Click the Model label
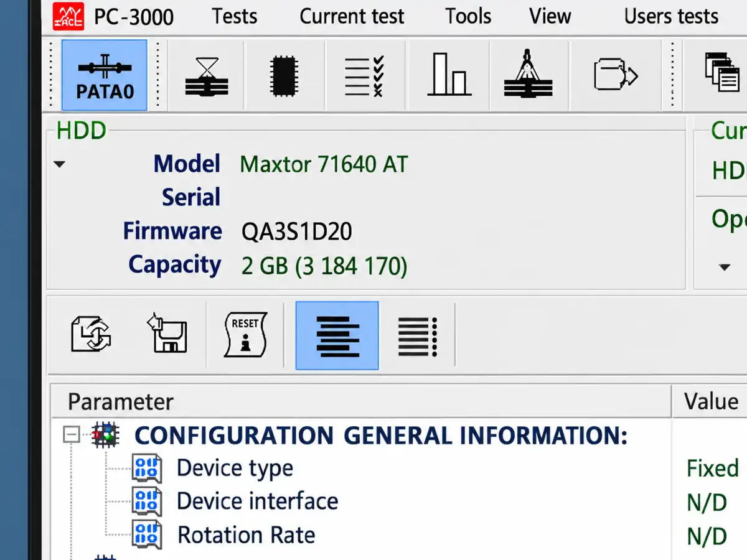The image size is (747, 560). tap(187, 164)
